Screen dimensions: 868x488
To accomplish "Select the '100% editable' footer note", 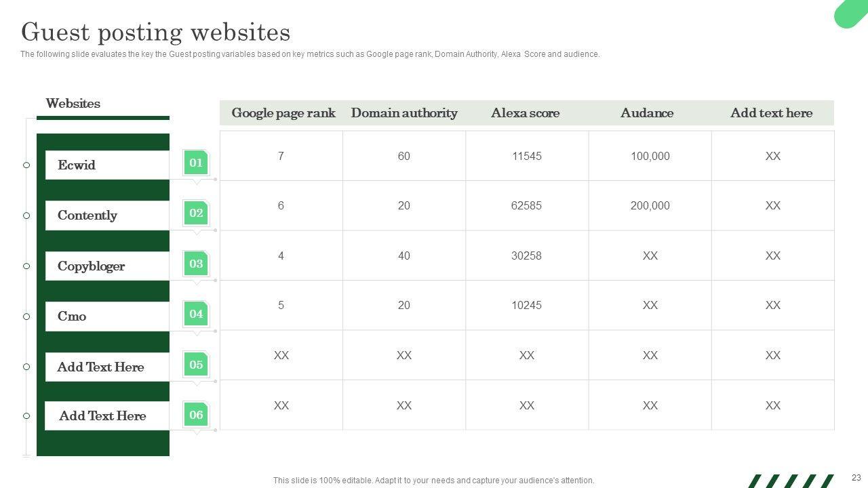I will coord(434,481).
